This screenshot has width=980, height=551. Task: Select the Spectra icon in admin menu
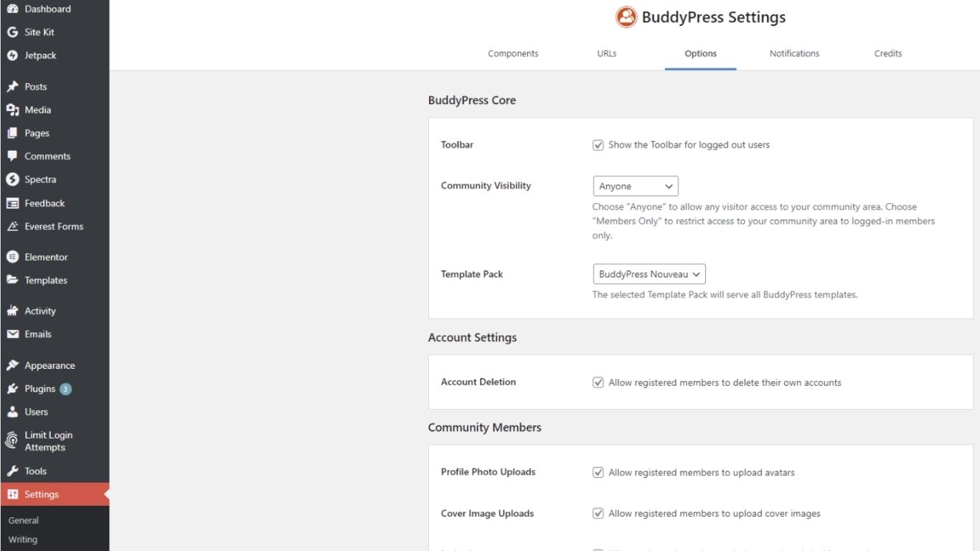tap(12, 179)
